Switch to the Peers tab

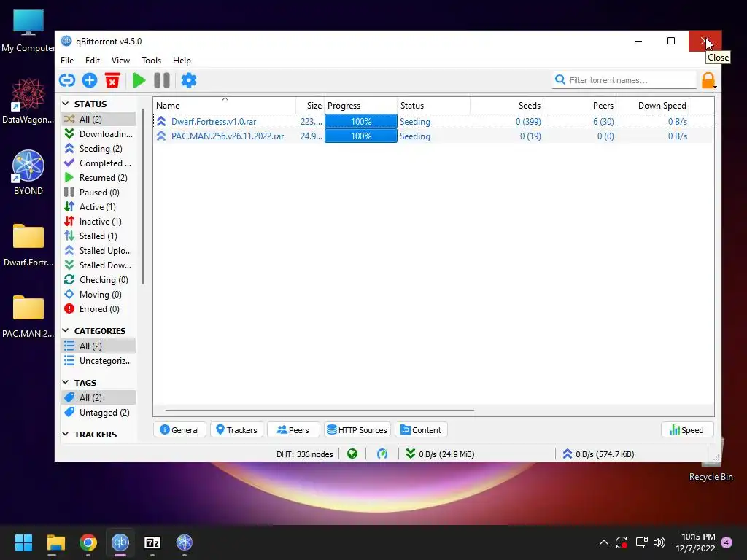pos(293,430)
